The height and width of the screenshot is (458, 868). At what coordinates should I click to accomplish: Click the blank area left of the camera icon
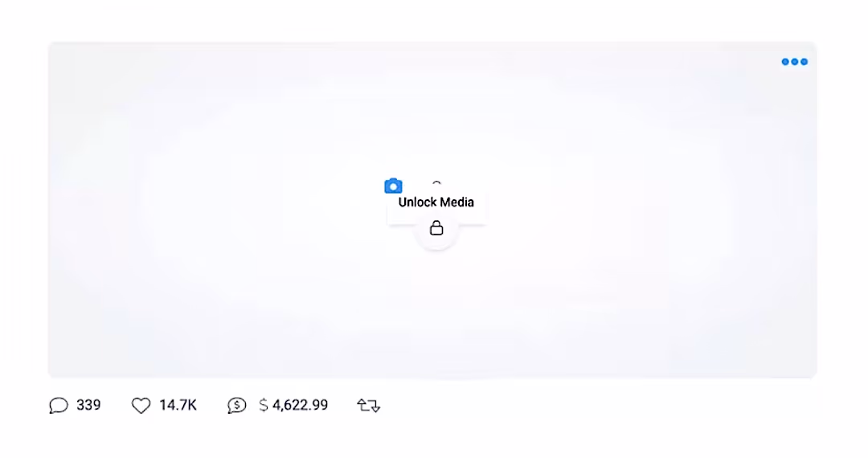point(222,186)
